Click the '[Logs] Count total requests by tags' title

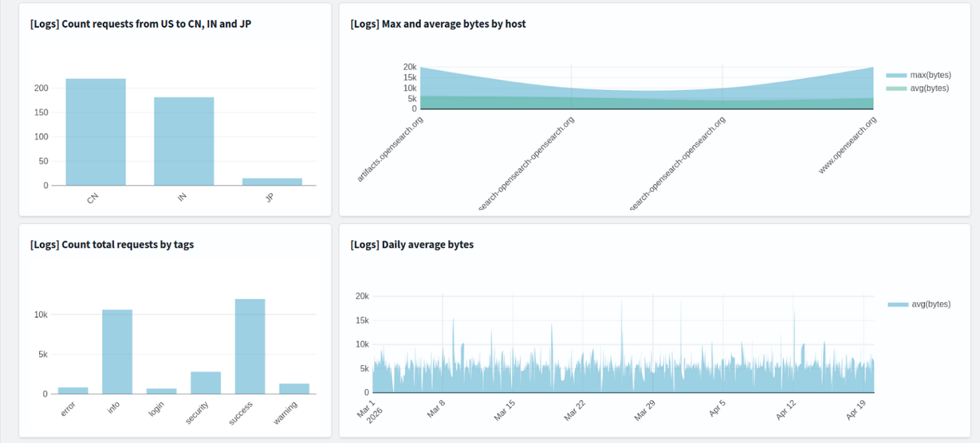click(112, 245)
